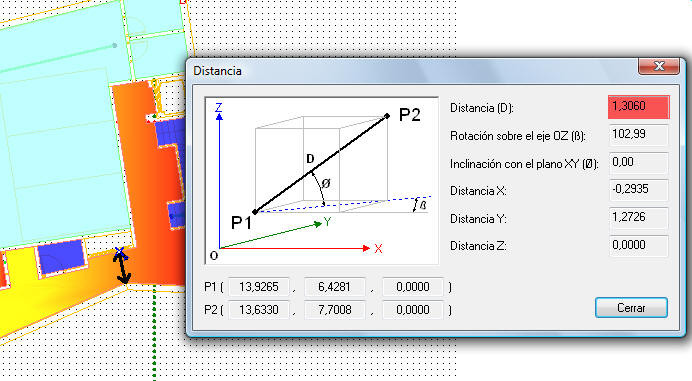Click P1 X coordinate field 13,9265
The width and height of the screenshot is (692, 381).
(x=259, y=287)
